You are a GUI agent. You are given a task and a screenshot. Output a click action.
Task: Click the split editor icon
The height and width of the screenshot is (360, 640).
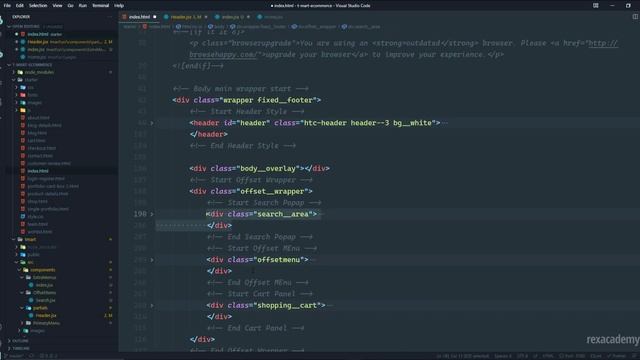coord(635,17)
